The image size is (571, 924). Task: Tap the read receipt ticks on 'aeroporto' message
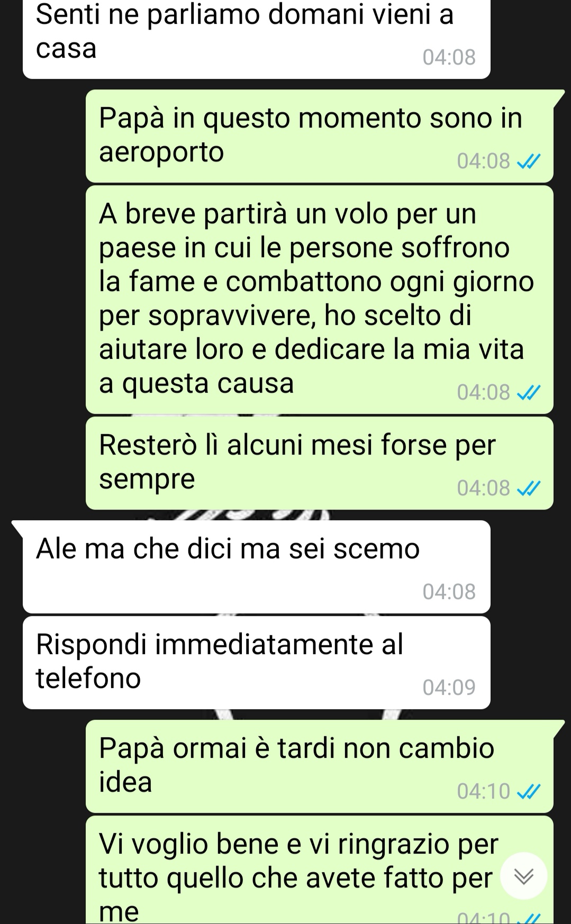[x=528, y=161]
